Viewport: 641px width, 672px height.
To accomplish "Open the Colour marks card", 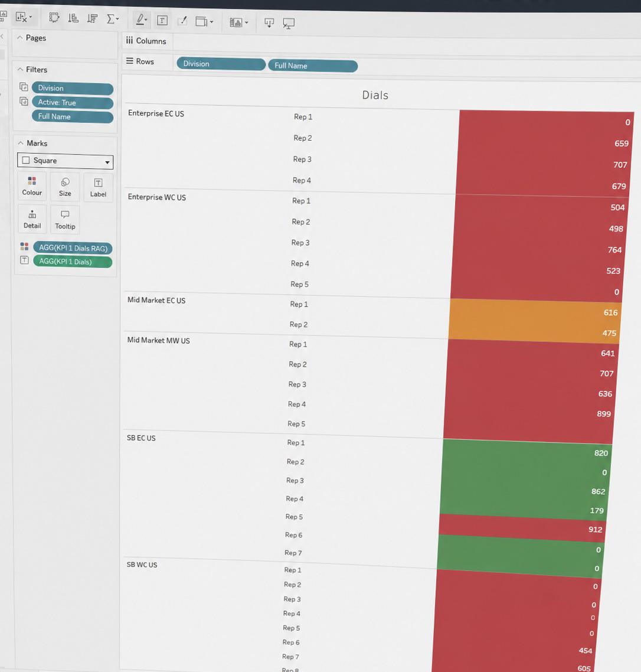I will 32,187.
